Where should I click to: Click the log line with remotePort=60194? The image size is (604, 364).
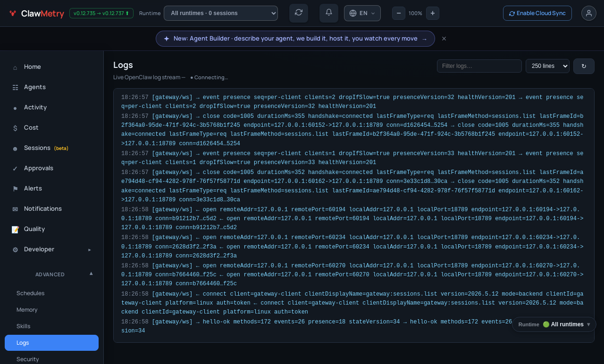[352, 219]
